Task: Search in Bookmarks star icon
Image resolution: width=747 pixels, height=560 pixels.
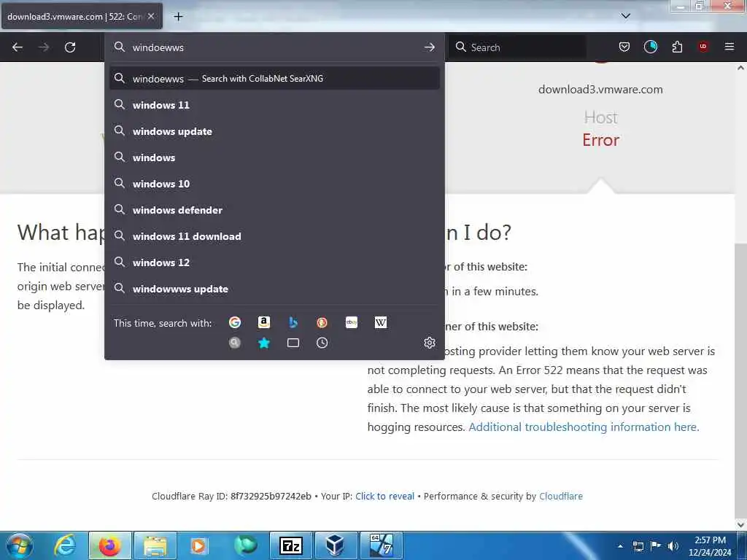Action: pyautogui.click(x=264, y=343)
